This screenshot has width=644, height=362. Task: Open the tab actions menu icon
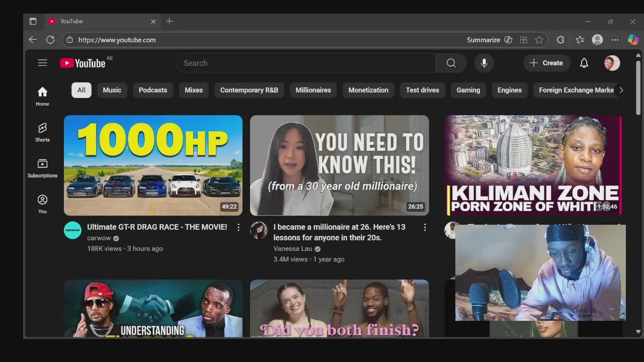(x=33, y=21)
